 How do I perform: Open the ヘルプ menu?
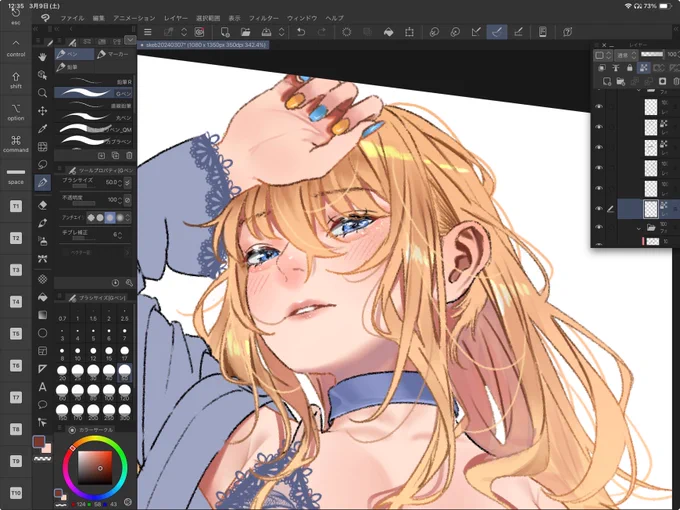click(x=334, y=18)
